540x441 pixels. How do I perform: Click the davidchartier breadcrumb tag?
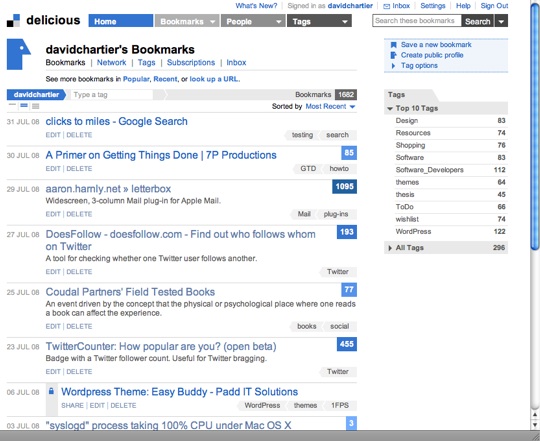click(x=36, y=95)
